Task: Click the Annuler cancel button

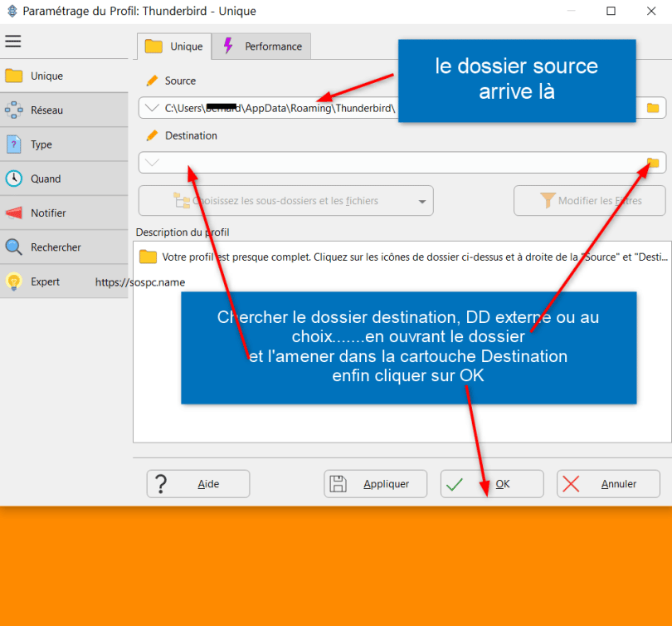Action: click(x=609, y=484)
